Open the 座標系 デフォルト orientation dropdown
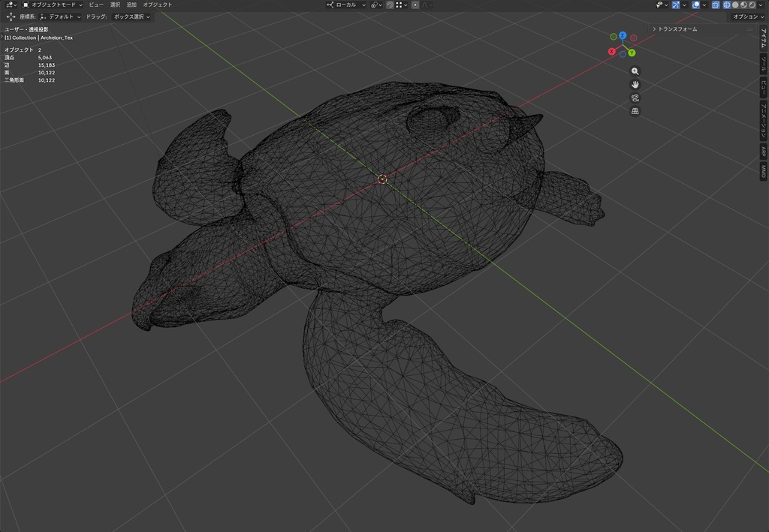Viewport: 769px width, 532px height. 61,17
